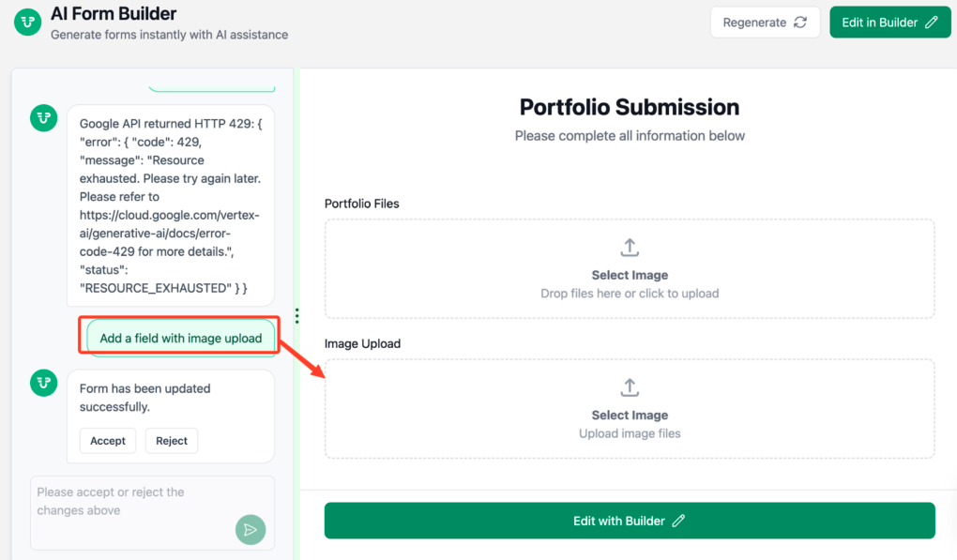The width and height of the screenshot is (957, 560).
Task: Click the bot avatar beside the form updated message
Action: (x=44, y=383)
